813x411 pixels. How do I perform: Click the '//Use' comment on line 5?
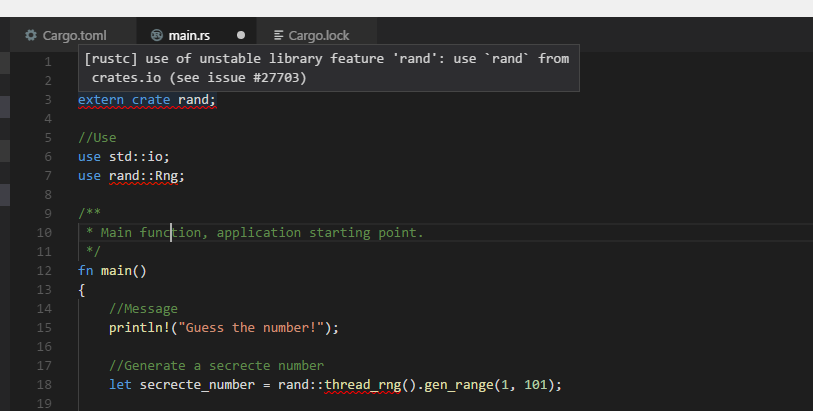(97, 138)
